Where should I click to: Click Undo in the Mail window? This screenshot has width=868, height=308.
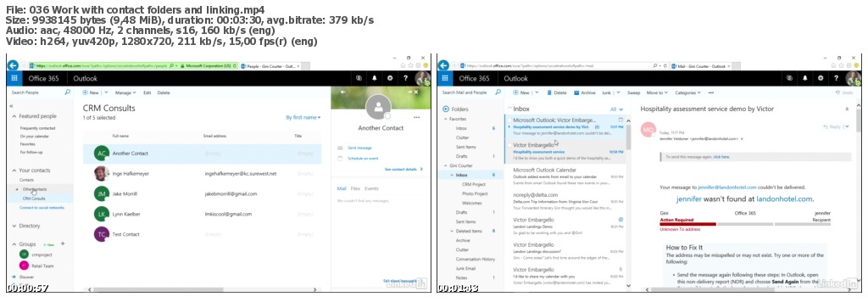point(844,92)
